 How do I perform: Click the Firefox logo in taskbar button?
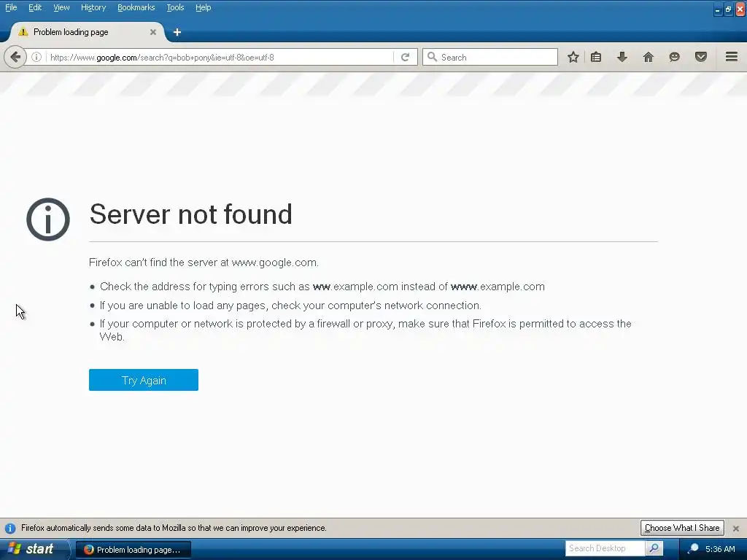(x=88, y=550)
